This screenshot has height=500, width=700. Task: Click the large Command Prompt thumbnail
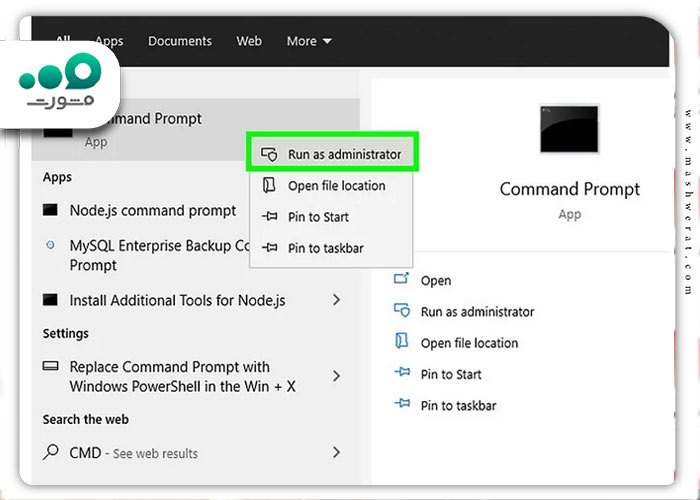569,129
